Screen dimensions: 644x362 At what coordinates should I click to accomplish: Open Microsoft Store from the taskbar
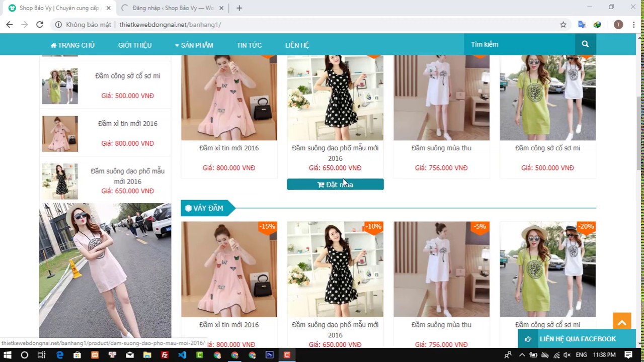coord(77,355)
